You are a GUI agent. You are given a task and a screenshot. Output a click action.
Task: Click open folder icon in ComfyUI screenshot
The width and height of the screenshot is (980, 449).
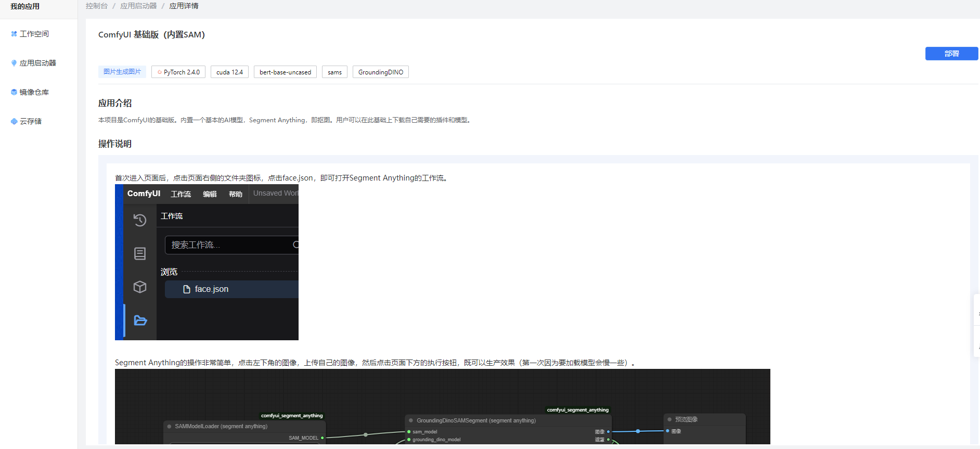pos(140,320)
